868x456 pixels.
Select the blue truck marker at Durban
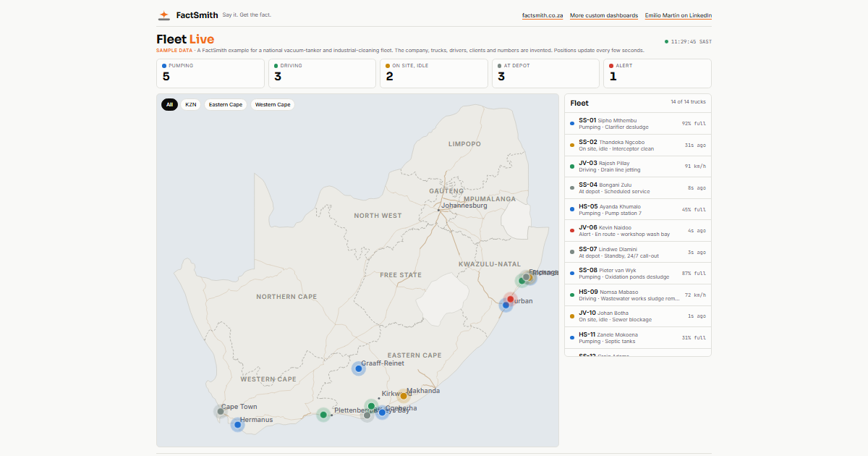coord(506,305)
